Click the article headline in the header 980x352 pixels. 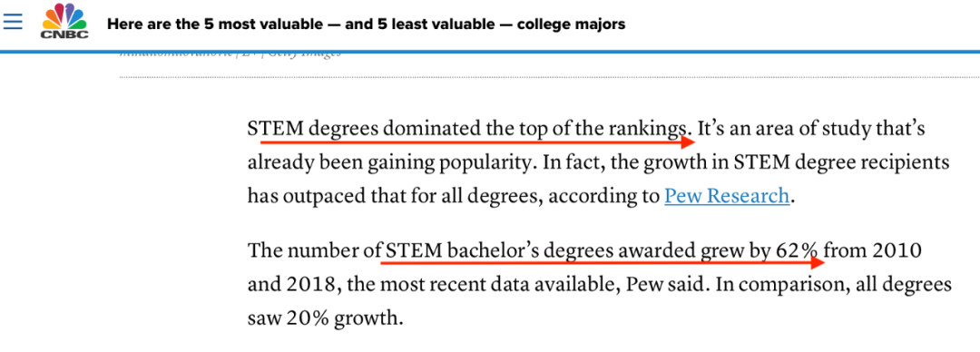click(x=366, y=24)
